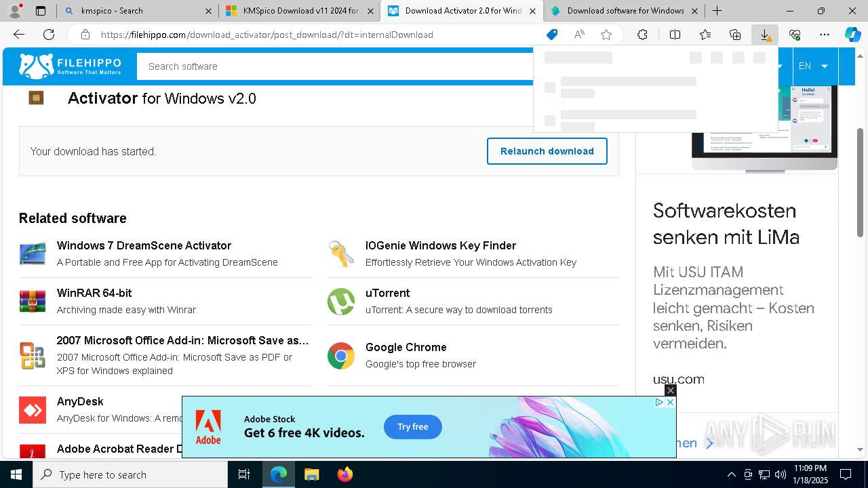Switch to KMSpico Download v11 tab
This screenshot has height=488, width=868.
click(x=300, y=11)
